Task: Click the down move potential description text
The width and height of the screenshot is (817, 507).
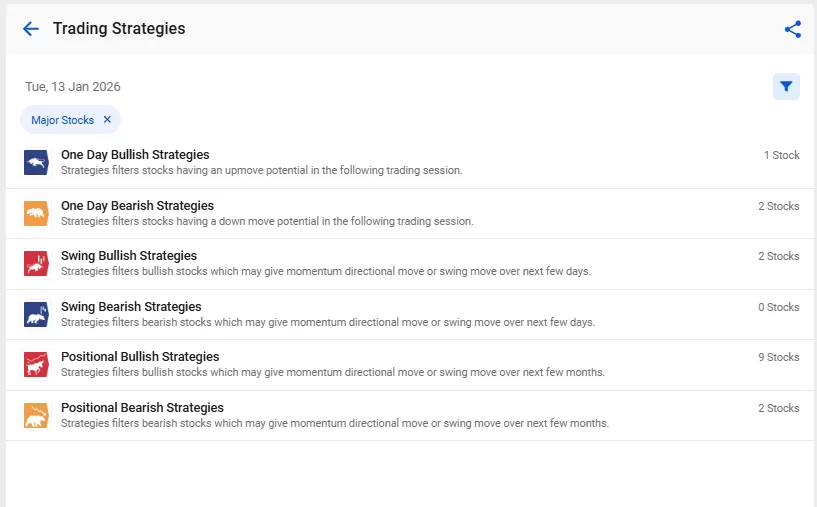Action: tap(267, 221)
